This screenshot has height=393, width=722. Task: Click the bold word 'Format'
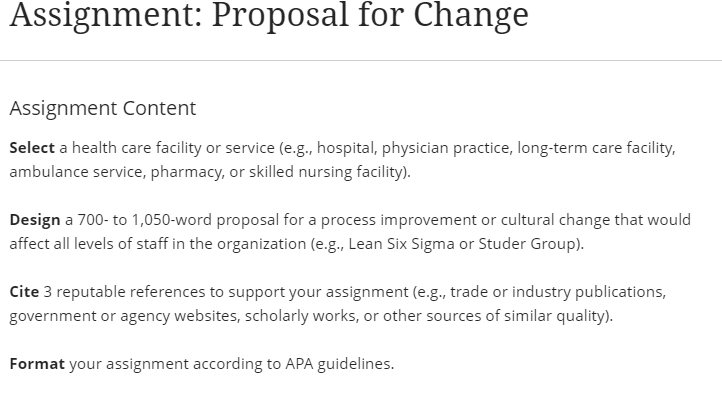click(37, 364)
